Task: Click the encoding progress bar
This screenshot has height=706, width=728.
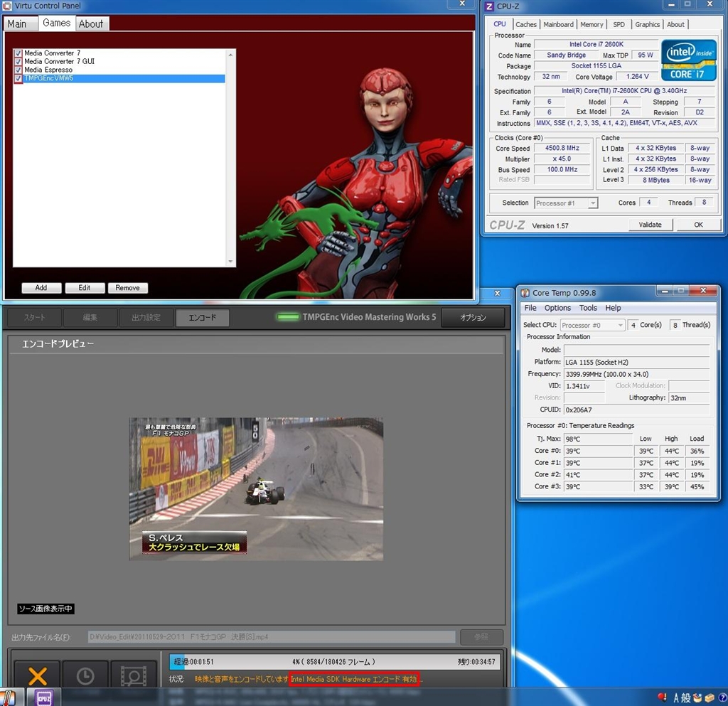Action: [x=334, y=662]
